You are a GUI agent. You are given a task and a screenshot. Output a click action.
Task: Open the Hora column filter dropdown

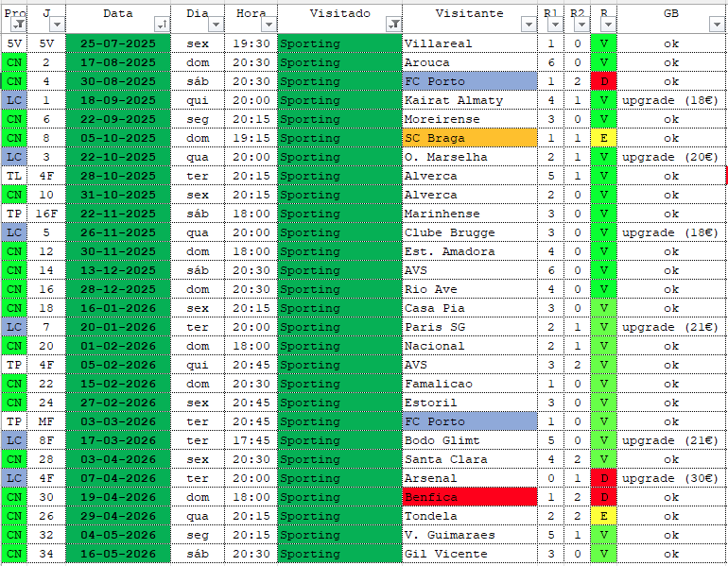click(x=269, y=25)
